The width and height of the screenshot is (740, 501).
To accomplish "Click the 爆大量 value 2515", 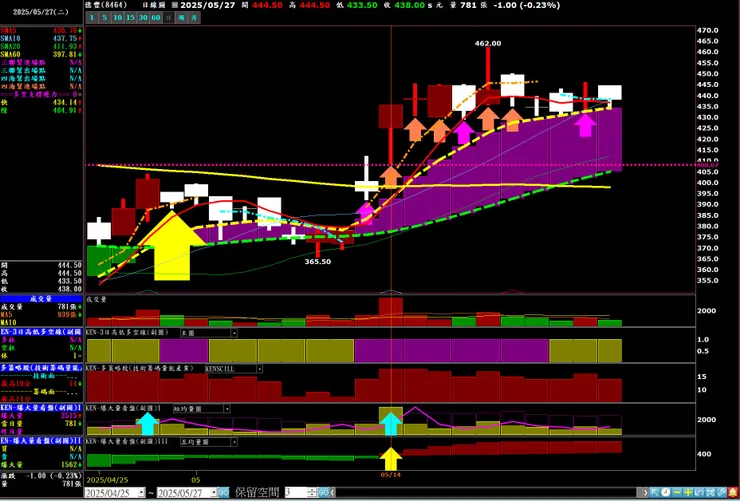I will coord(69,416).
